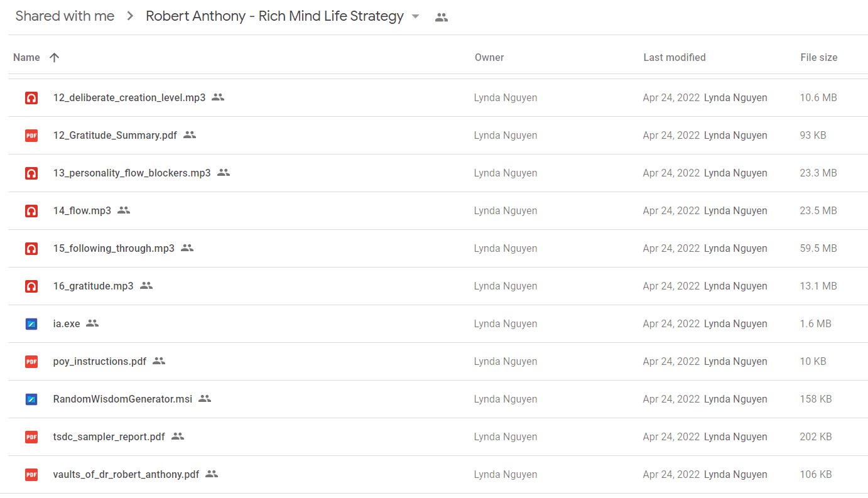Click breadcrumb chevron after Shared with me
868x498 pixels.
130,16
